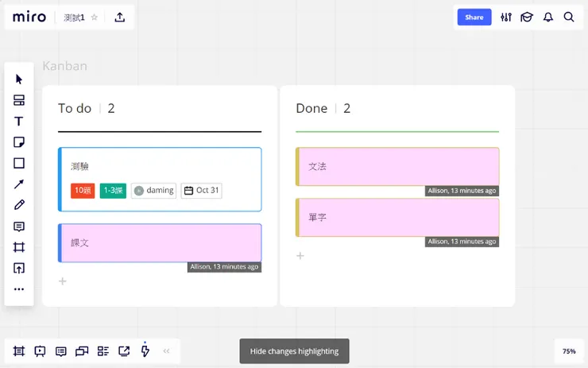
Task: Click the red 10題 tag
Action: click(83, 191)
